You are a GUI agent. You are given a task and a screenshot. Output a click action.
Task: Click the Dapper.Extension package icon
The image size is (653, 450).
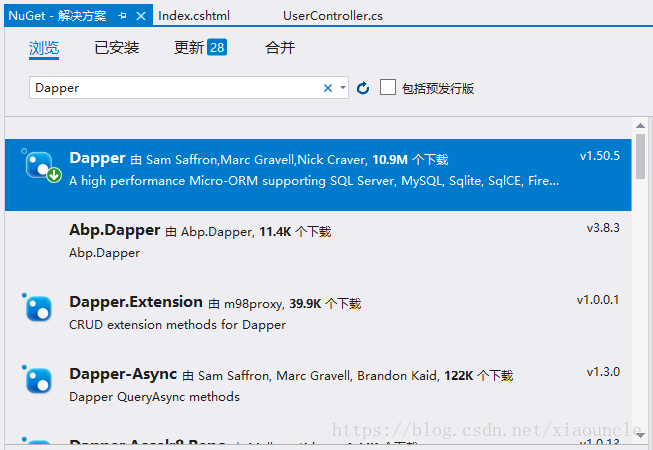tap(38, 308)
